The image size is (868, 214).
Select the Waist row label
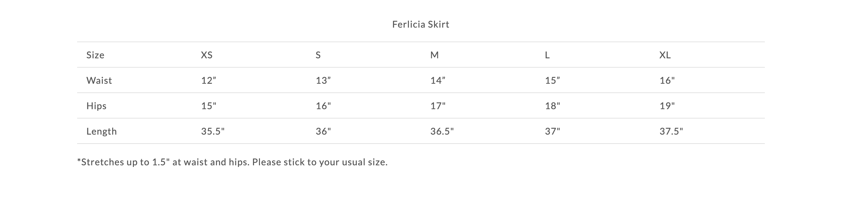(99, 80)
